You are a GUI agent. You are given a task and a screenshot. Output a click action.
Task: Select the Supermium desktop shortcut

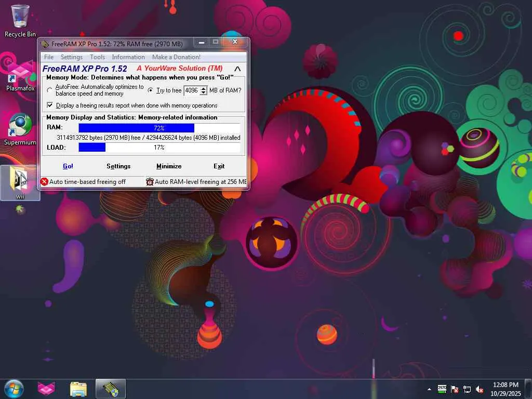coord(20,129)
